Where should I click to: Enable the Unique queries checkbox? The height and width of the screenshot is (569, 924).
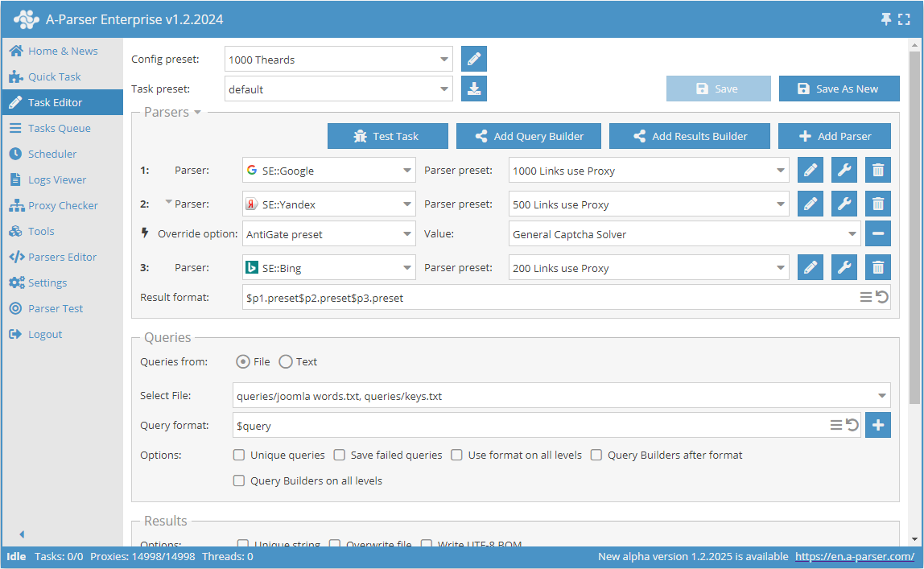(239, 455)
